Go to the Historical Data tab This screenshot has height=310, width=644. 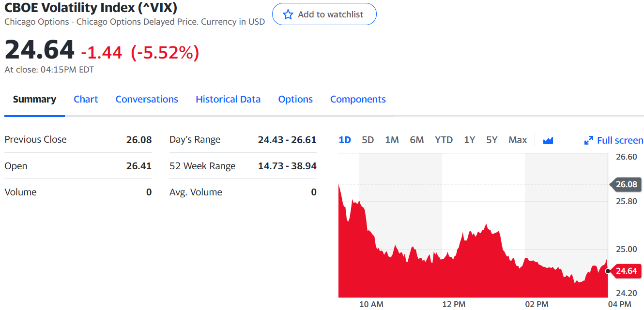click(x=228, y=99)
